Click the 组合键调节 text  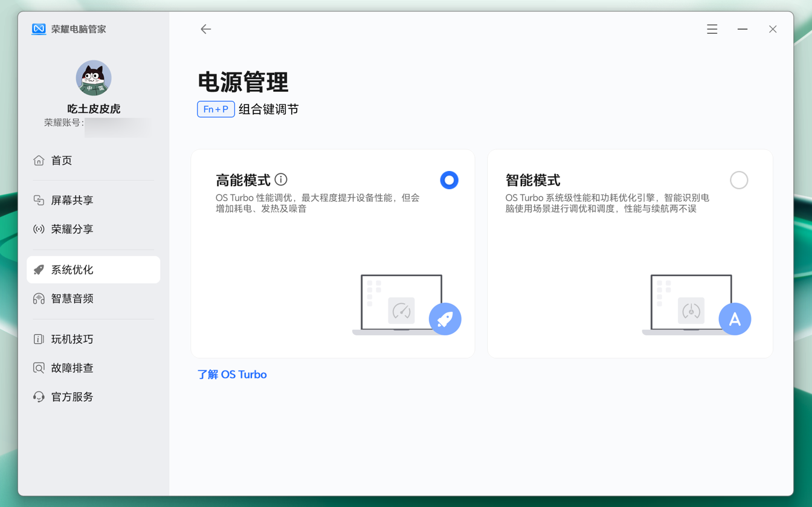coord(269,109)
